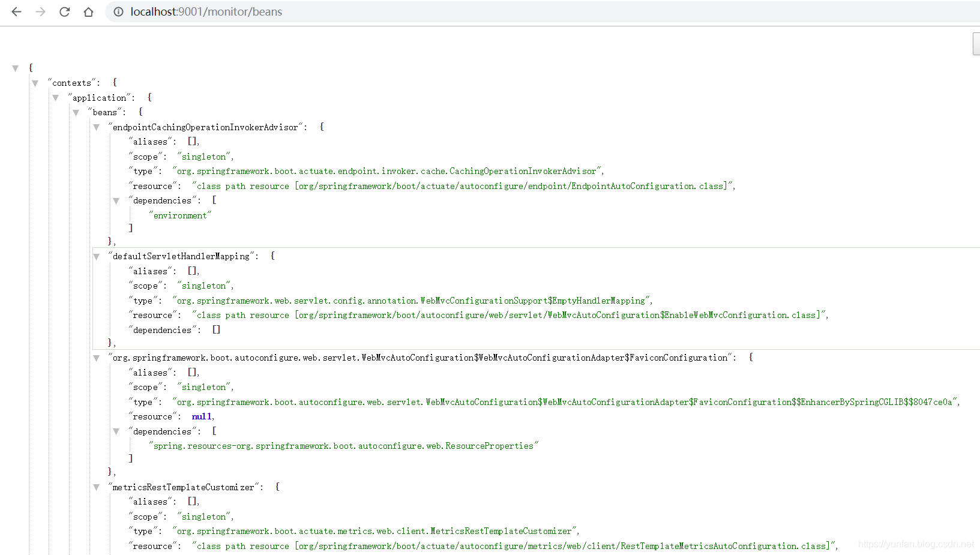The image size is (980, 555).
Task: Collapse the "contexts" node
Action: (x=35, y=83)
